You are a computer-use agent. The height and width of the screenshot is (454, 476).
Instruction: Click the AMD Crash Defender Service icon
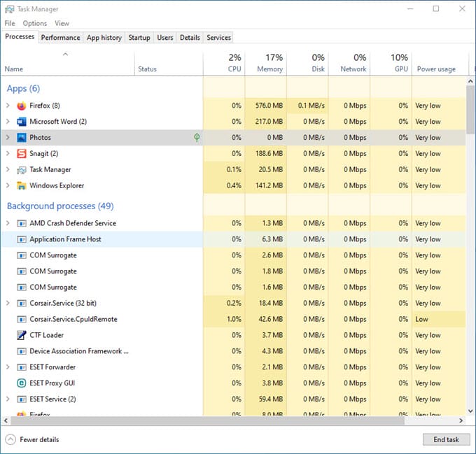coord(22,224)
